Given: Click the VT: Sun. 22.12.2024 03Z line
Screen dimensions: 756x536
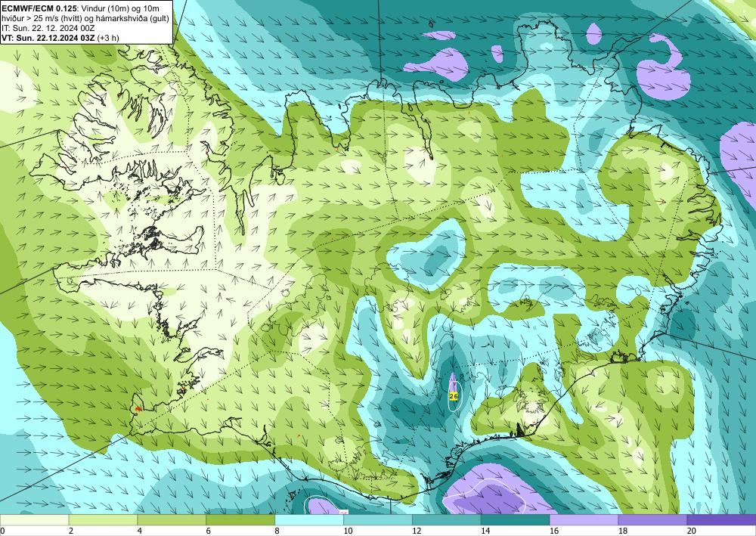Looking at the screenshot, I should tap(48, 38).
